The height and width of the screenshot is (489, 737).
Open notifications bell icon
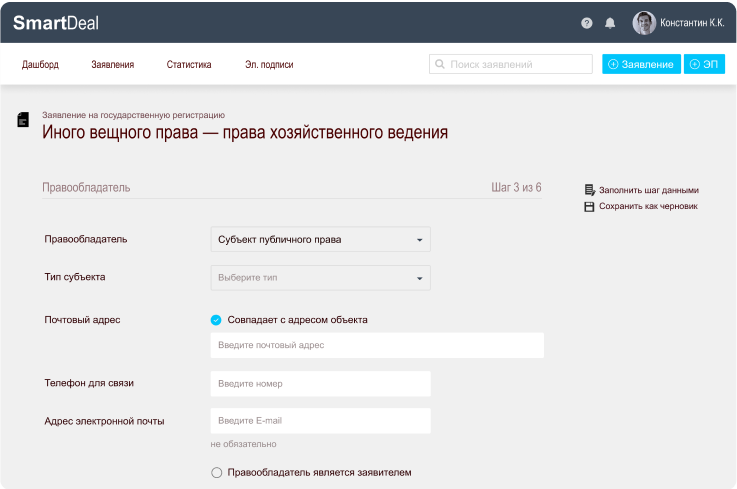tap(610, 23)
